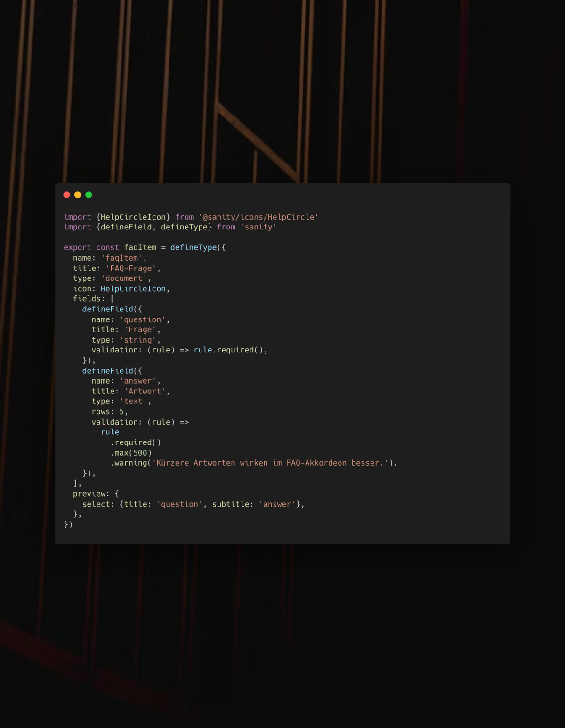Click the 'rows: 5,' line

[x=110, y=412]
